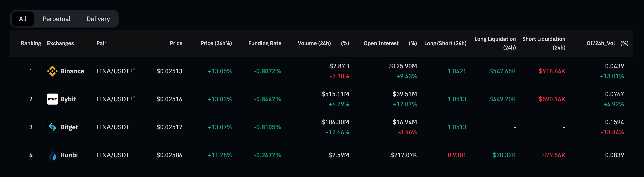
Task: Click the Bybit exchange logo icon
Action: tap(52, 99)
